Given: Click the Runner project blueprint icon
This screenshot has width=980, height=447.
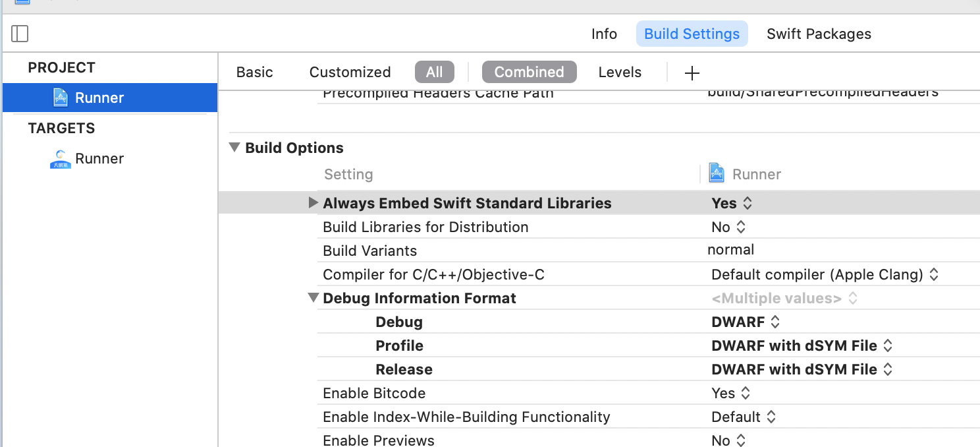Looking at the screenshot, I should point(61,98).
